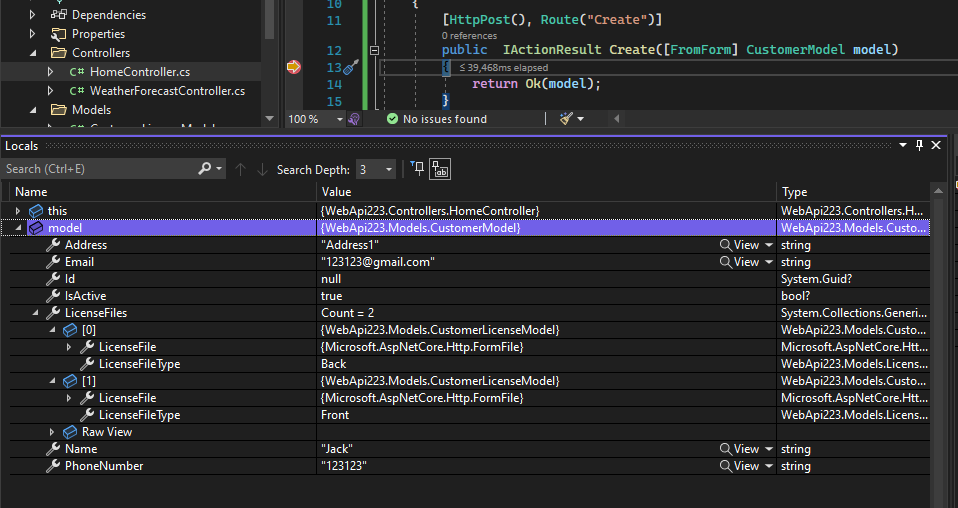Open View dropdown arrow for Email row
Image resolution: width=958 pixels, height=508 pixels.
pyautogui.click(x=769, y=262)
